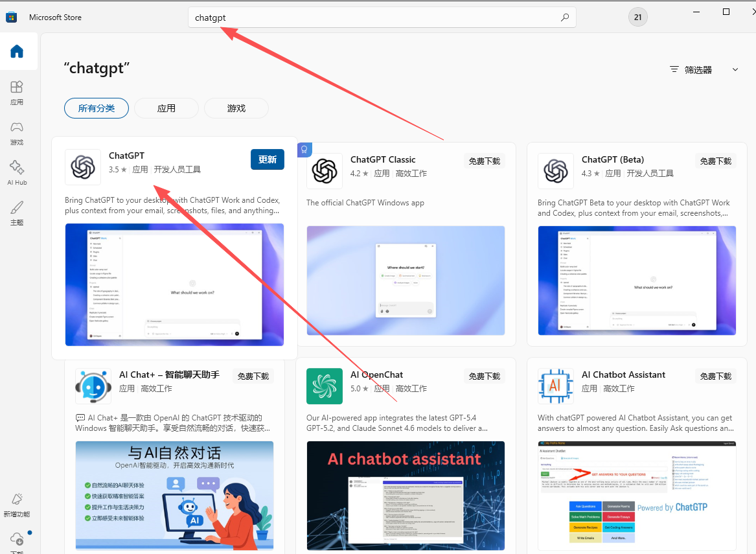Click the AI Chatbot Assistant title

pos(623,375)
